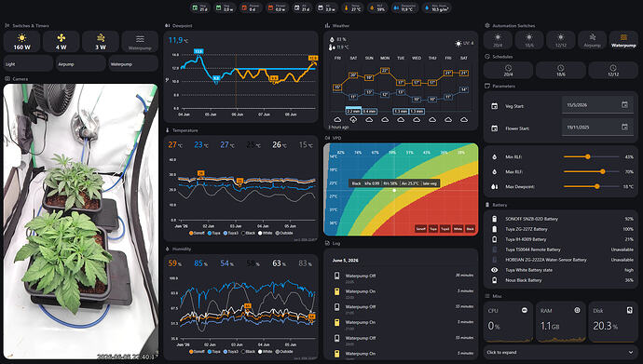643x364 pixels.
Task: Select the Black sensor in VPD chart
Action: [470, 229]
